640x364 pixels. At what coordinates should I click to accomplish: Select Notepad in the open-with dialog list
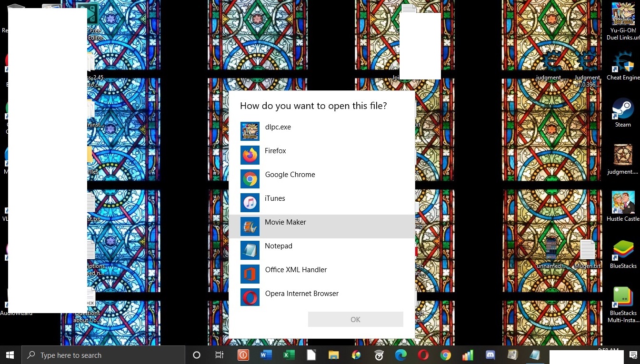pos(322,250)
